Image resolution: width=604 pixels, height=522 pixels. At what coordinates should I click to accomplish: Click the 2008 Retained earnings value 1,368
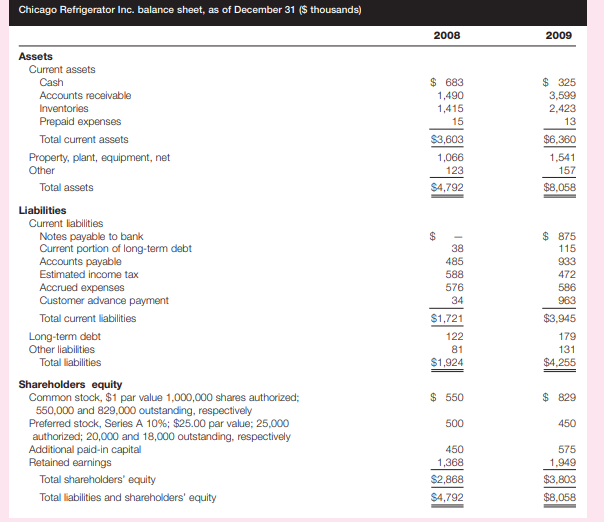(x=450, y=463)
